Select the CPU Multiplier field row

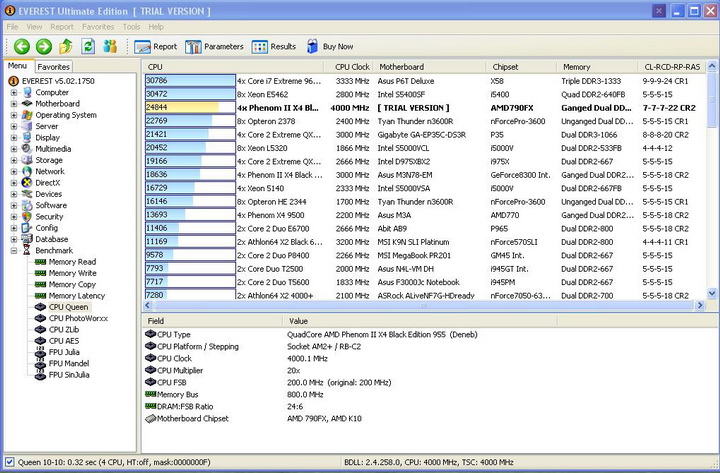pyautogui.click(x=429, y=371)
